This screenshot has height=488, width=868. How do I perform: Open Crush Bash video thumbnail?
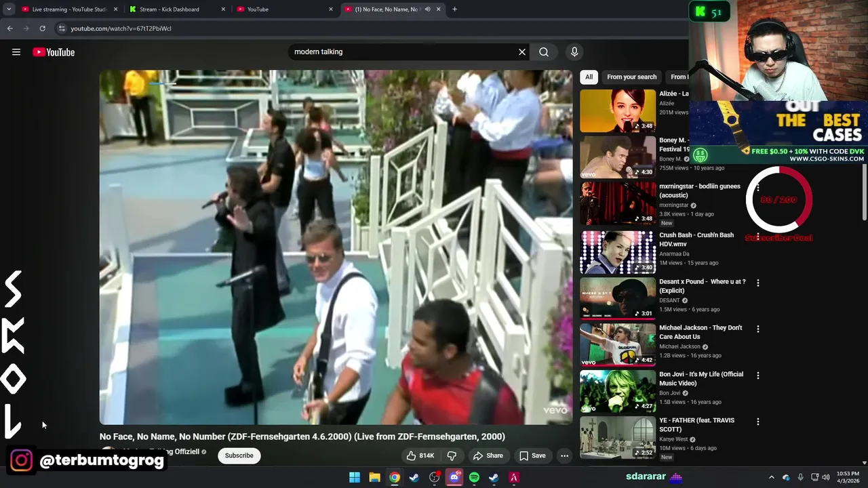(618, 252)
